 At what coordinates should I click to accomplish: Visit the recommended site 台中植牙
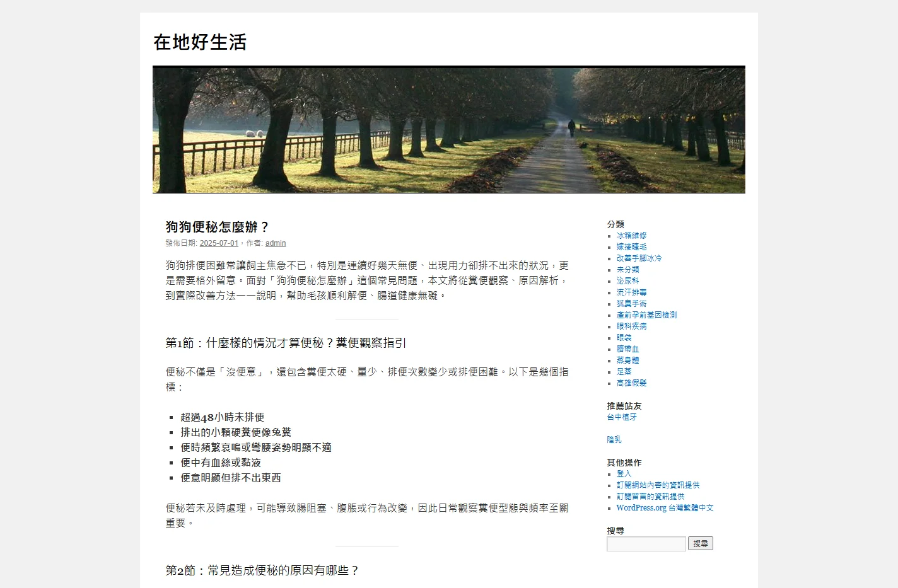[622, 417]
